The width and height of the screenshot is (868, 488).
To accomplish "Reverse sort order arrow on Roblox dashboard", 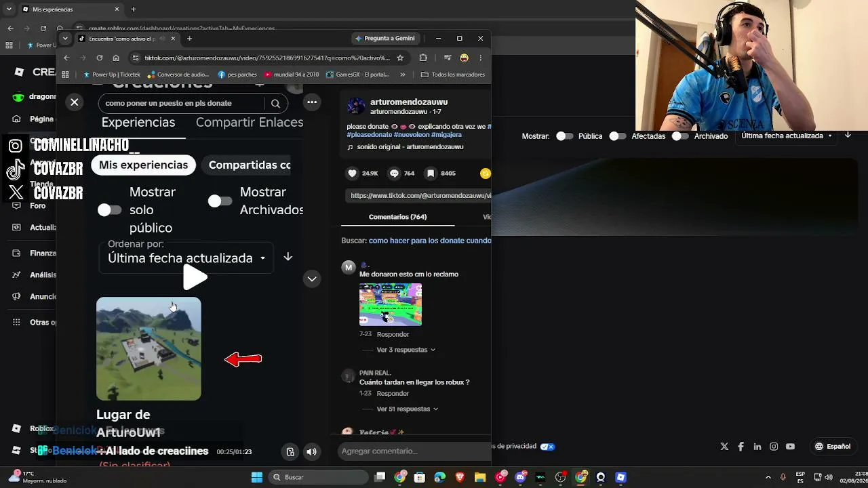I will [848, 136].
